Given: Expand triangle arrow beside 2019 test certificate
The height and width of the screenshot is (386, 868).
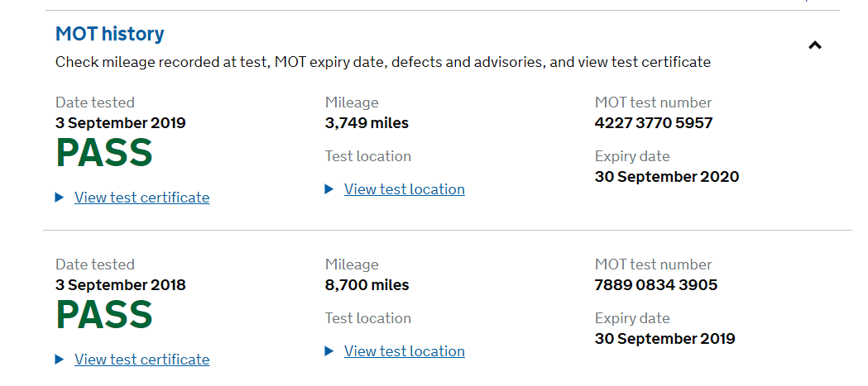Looking at the screenshot, I should click(x=60, y=198).
